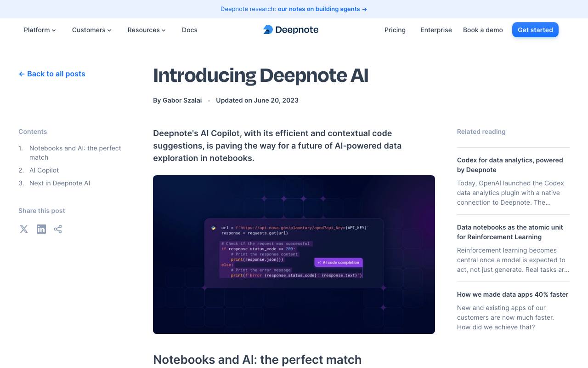Open 'Codex for data analytics' related article

pyautogui.click(x=510, y=165)
